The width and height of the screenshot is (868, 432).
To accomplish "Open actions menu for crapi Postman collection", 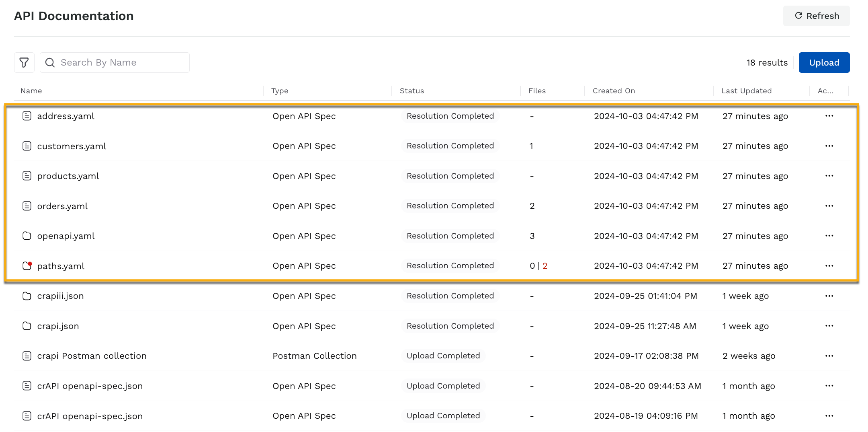I will pos(829,356).
